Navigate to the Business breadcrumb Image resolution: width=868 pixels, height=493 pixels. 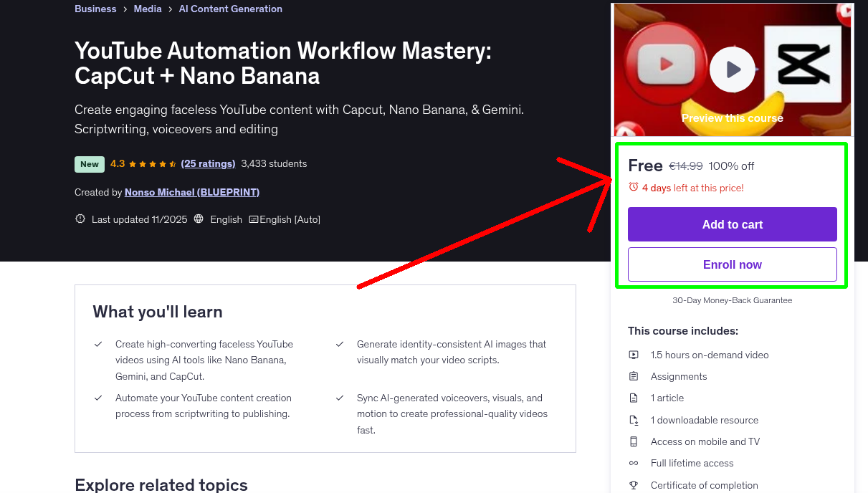[95, 9]
